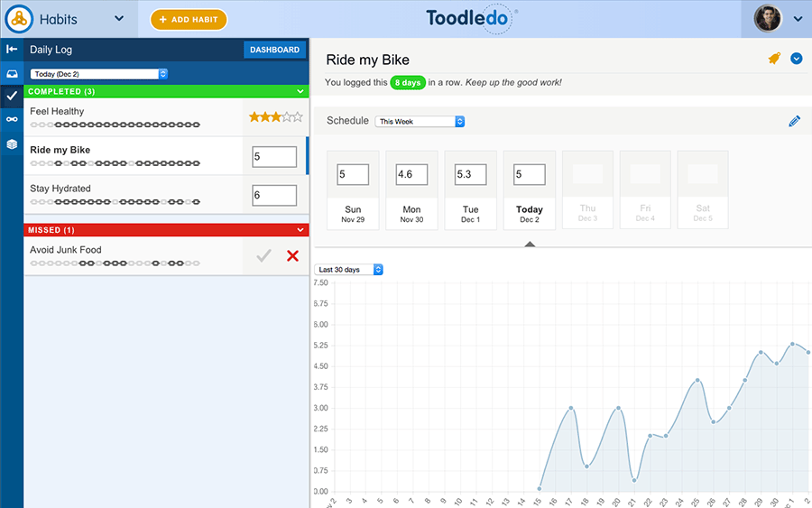This screenshot has height=508, width=812.
Task: Select the checkmark icon in left sidebar
Action: coord(12,96)
